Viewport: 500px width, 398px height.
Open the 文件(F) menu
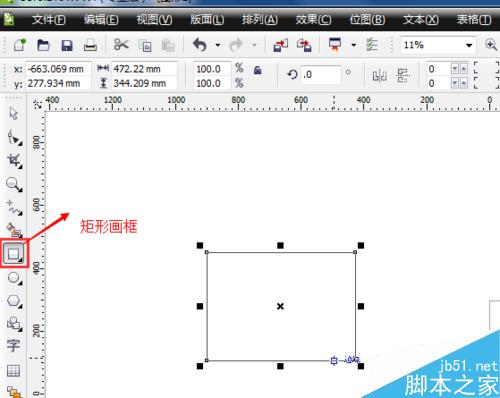pyautogui.click(x=49, y=20)
